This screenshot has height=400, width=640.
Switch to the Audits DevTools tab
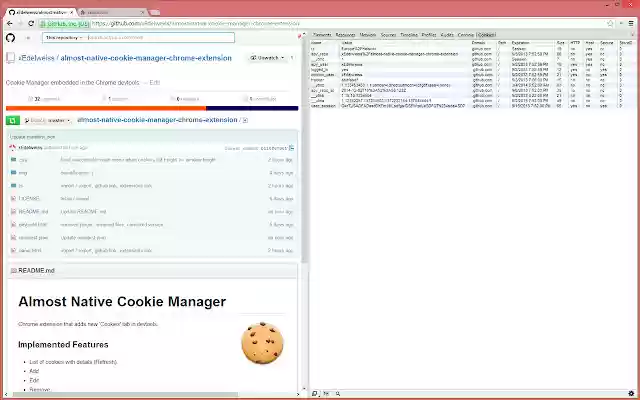(447, 35)
